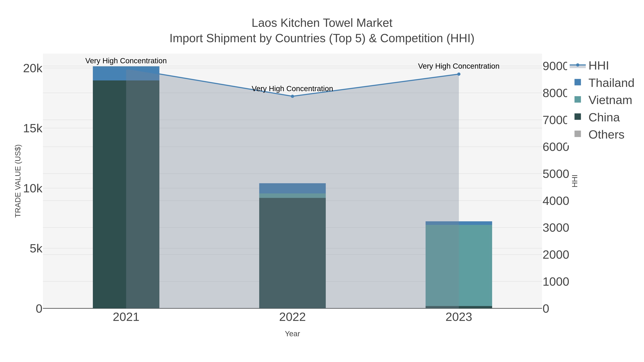Click the HHI line marker in legend

click(577, 65)
